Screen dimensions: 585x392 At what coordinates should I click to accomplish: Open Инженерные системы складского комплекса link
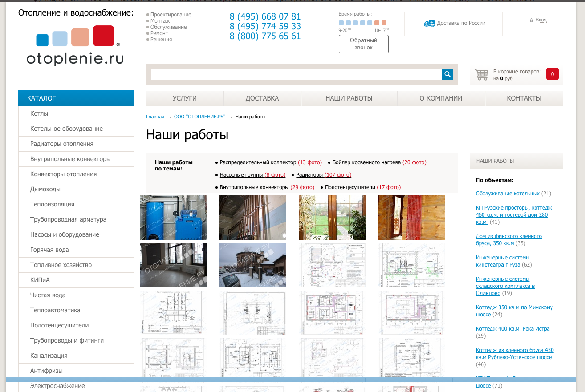tap(505, 286)
